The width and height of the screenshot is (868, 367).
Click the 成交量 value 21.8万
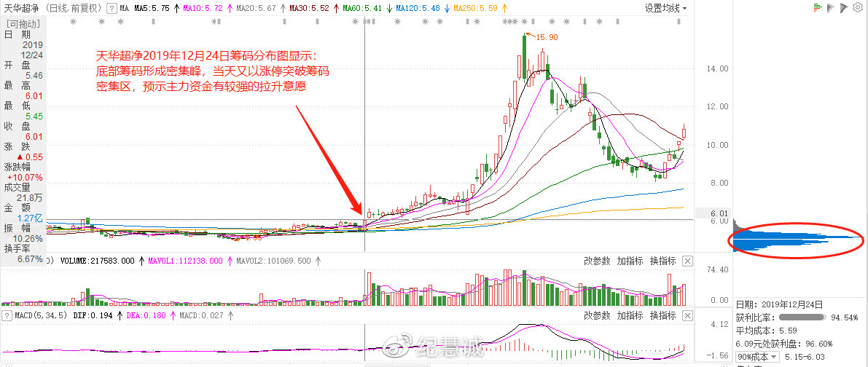click(30, 198)
